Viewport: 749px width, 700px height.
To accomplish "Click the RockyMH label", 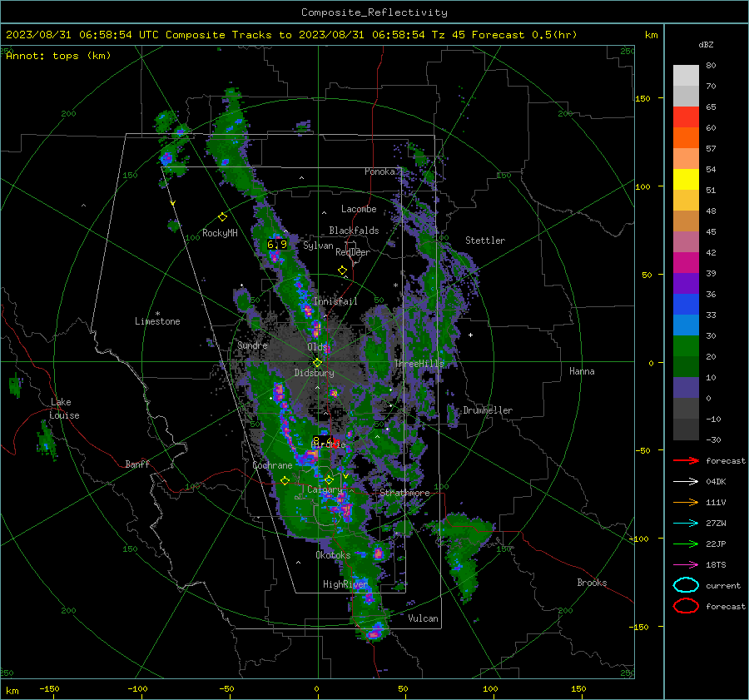I will [x=220, y=233].
